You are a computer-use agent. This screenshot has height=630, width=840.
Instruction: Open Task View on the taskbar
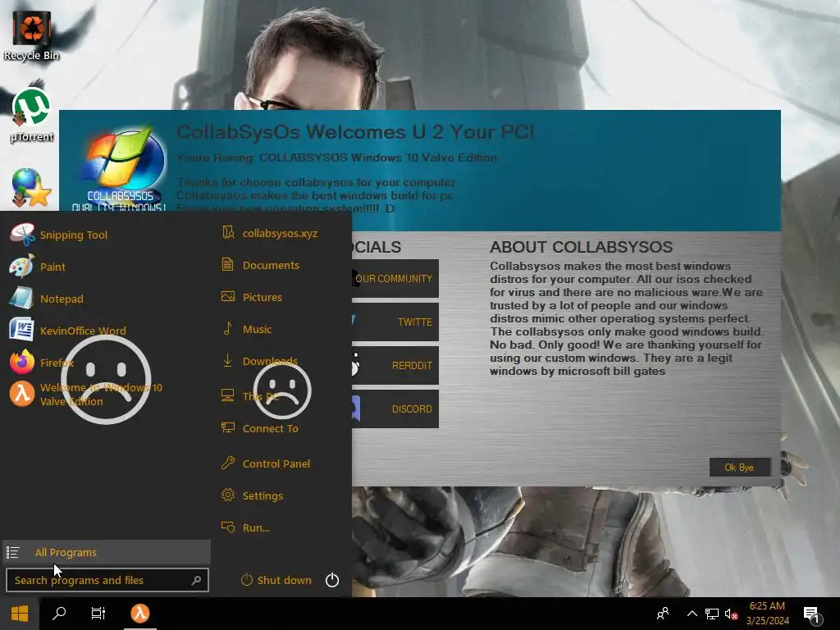point(98,614)
